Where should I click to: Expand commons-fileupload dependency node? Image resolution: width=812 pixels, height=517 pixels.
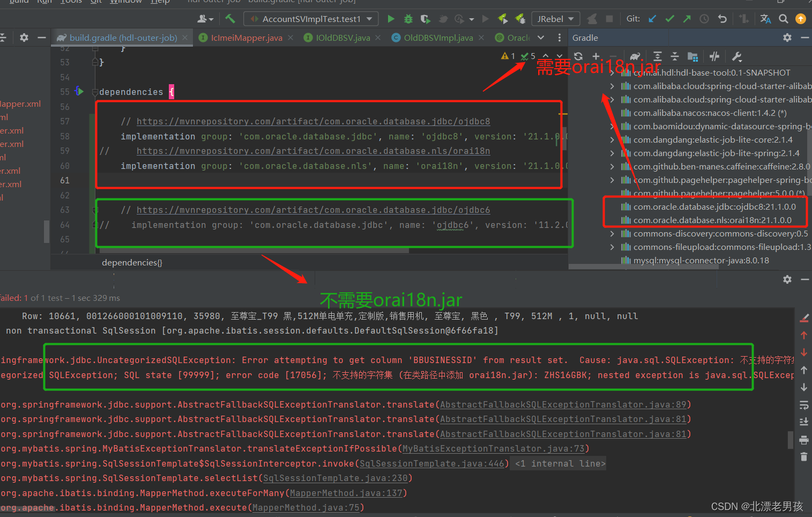(612, 247)
